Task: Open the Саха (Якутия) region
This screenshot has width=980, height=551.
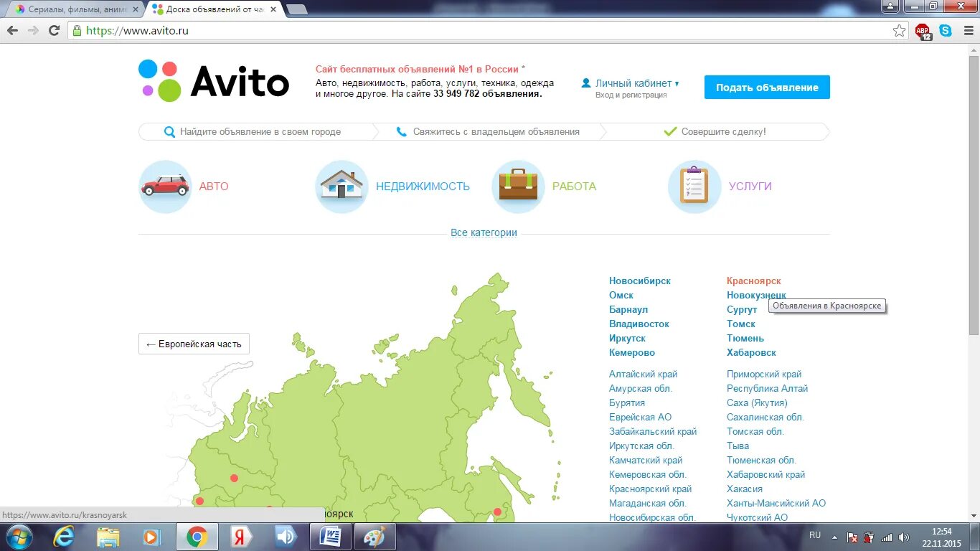Action: click(757, 402)
